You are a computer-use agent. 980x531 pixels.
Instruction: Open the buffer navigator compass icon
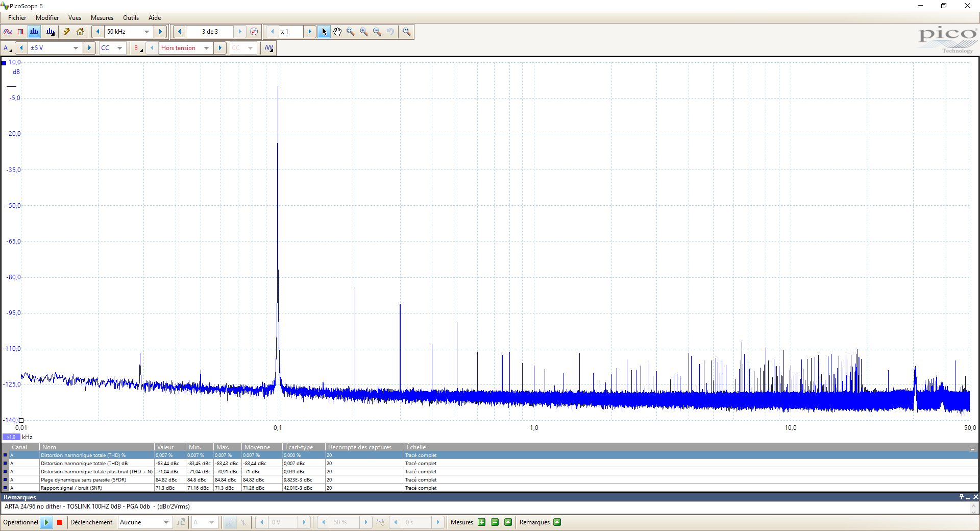254,32
